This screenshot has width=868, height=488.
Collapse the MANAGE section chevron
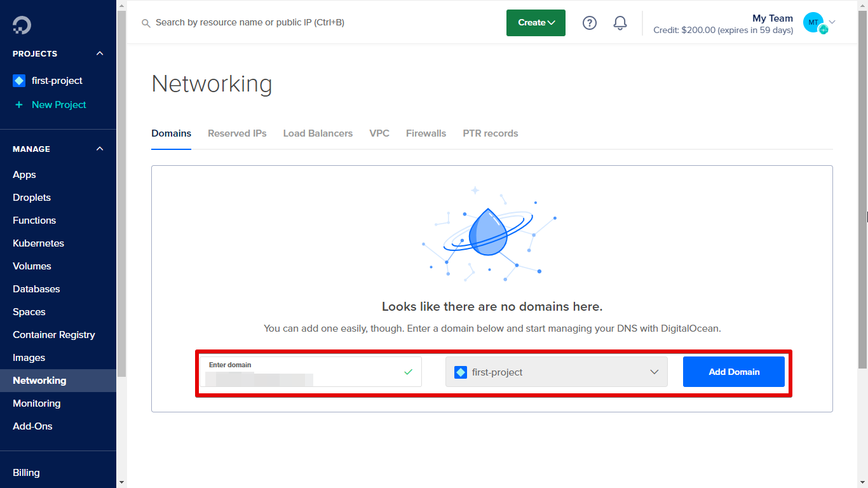100,149
